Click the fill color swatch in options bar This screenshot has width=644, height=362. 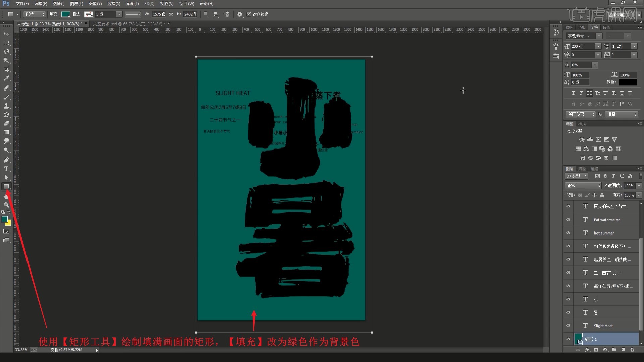tap(66, 14)
